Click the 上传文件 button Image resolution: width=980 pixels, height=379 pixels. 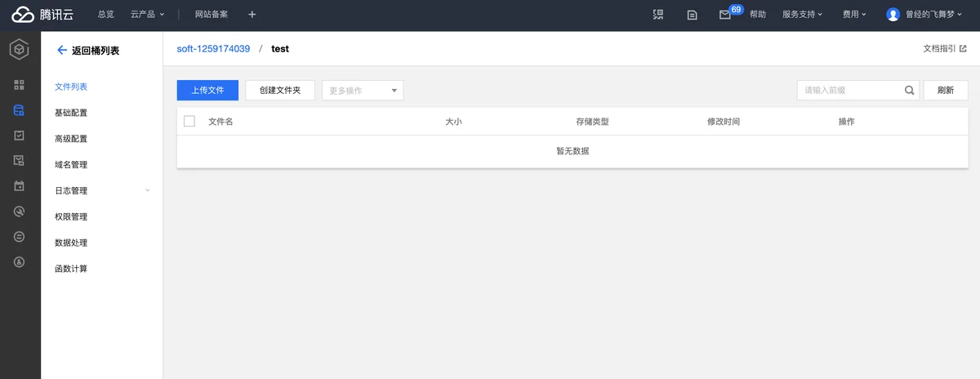(x=207, y=91)
